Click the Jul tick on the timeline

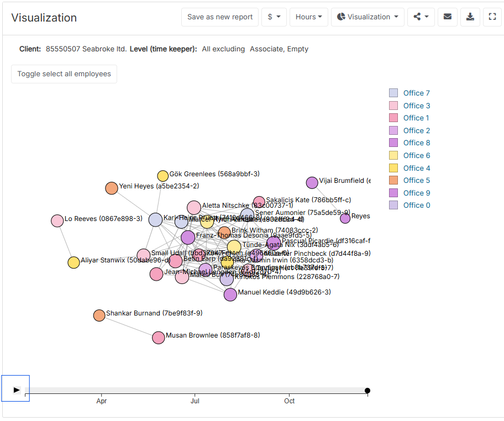coord(195,401)
